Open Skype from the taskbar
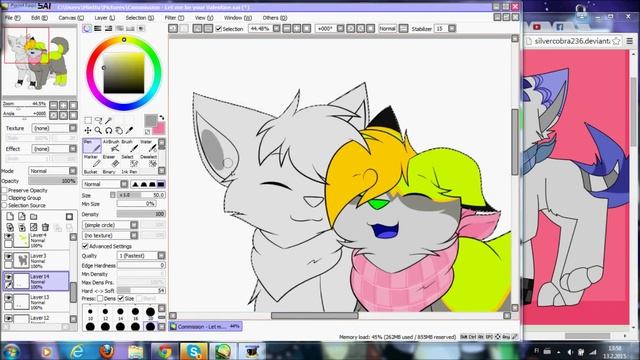This screenshot has width=640, height=360. coord(194,351)
